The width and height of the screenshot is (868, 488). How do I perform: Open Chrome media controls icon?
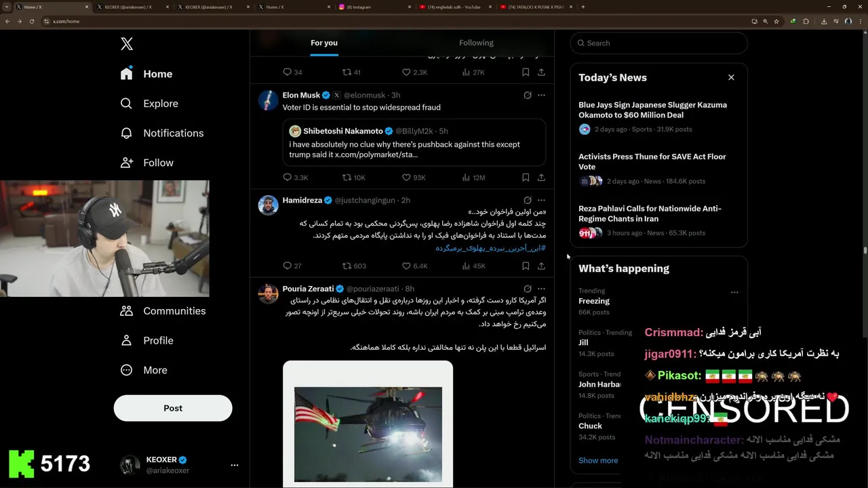[x=835, y=21]
